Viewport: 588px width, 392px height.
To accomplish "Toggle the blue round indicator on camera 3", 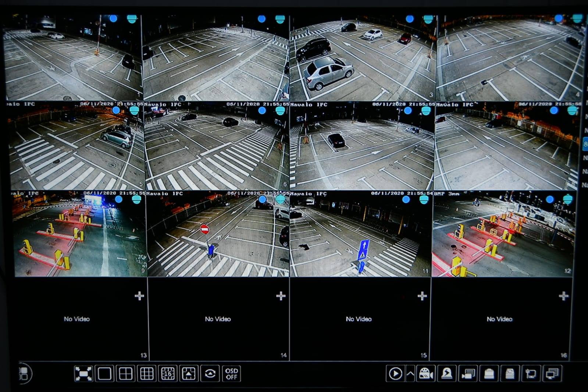I will pos(410,19).
